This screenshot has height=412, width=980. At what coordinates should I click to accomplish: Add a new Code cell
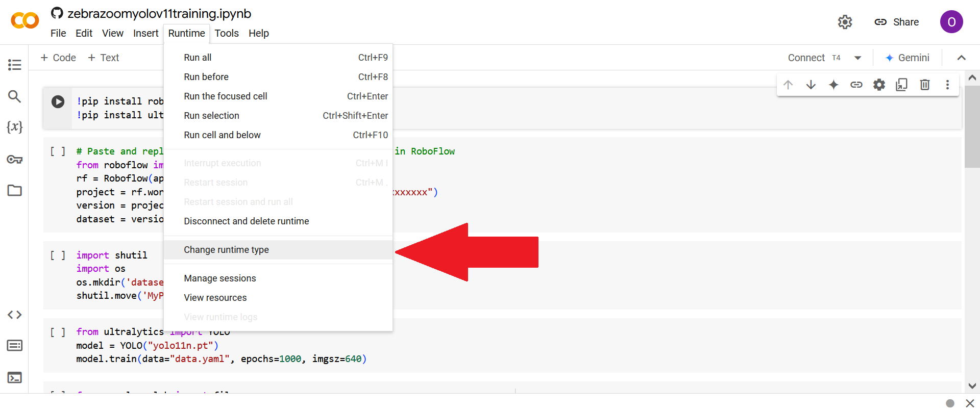(x=58, y=58)
